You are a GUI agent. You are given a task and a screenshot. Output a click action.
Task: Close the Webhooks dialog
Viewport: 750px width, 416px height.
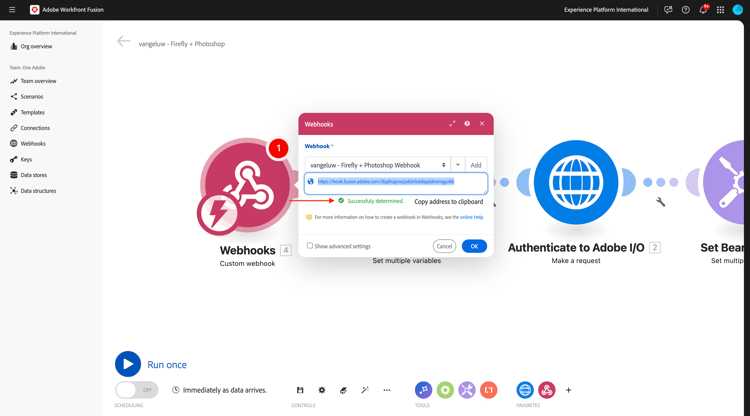[x=482, y=124]
